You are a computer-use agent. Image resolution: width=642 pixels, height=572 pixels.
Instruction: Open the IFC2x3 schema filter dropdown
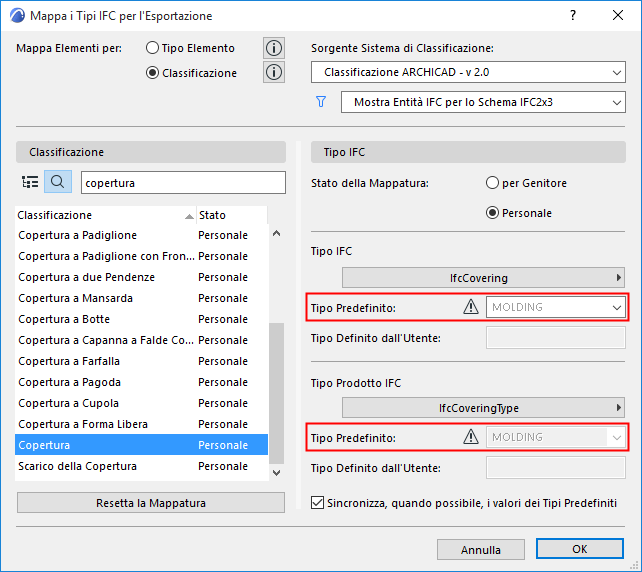pos(483,102)
